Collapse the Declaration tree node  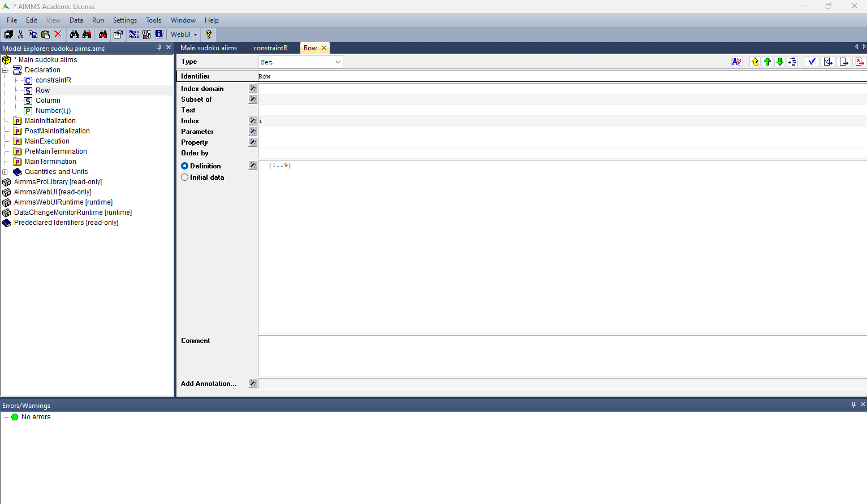click(x=5, y=70)
